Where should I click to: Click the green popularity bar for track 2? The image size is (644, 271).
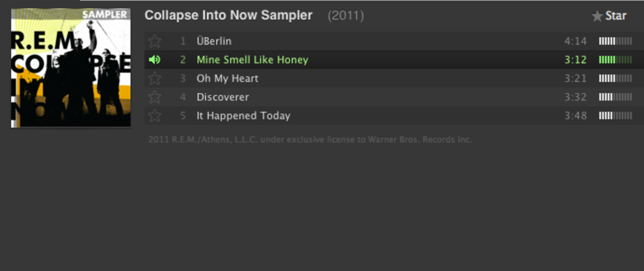pos(615,60)
